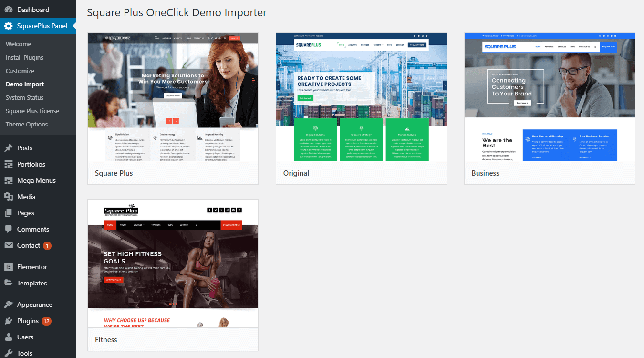This screenshot has width=644, height=358.
Task: Open Install Plugins submenu item
Action: tap(24, 57)
